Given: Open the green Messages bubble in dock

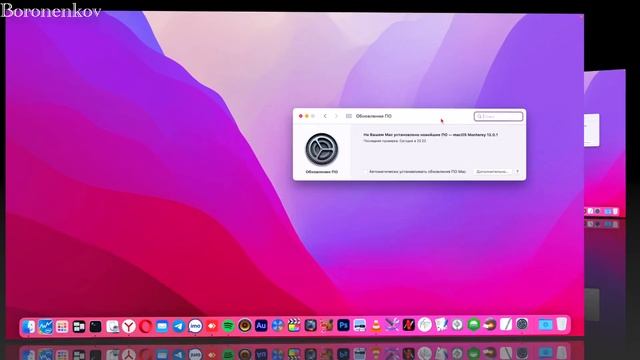Looking at the screenshot, I should point(473,325).
